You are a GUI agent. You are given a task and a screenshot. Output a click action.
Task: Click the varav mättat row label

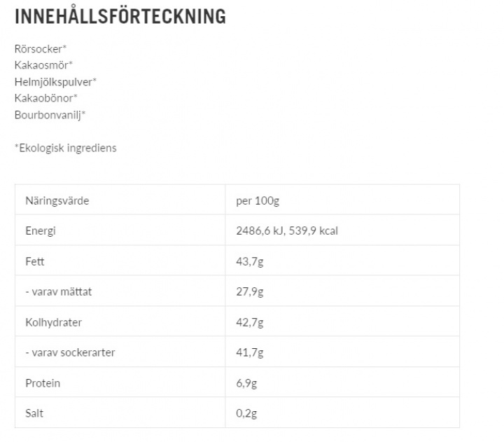[59, 292]
